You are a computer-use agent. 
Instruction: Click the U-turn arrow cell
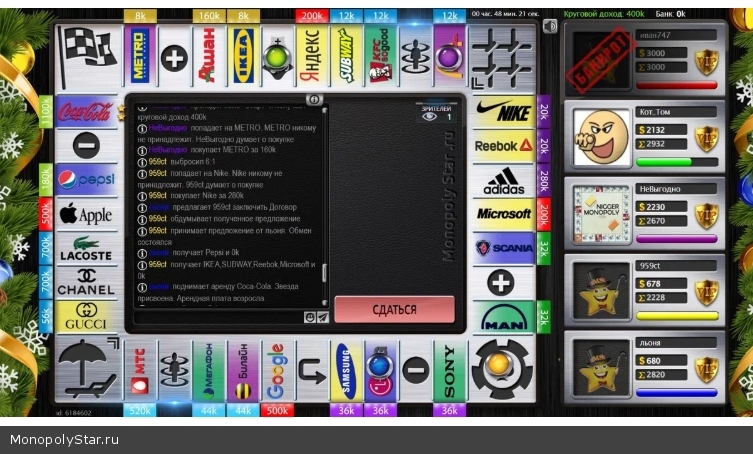(x=312, y=371)
